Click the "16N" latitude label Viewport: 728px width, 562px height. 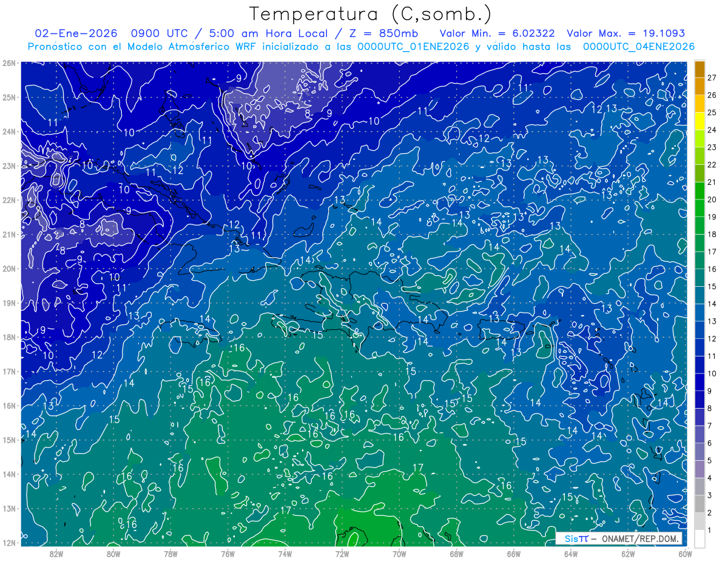[9, 406]
